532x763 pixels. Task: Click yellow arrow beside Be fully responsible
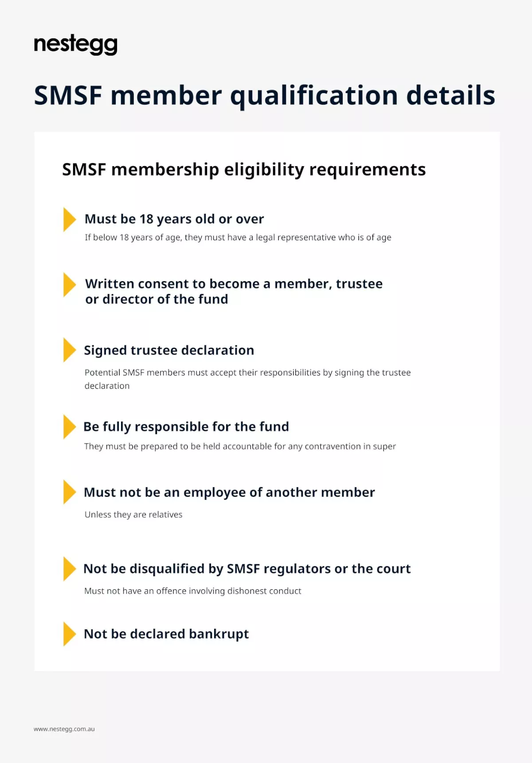coord(69,426)
